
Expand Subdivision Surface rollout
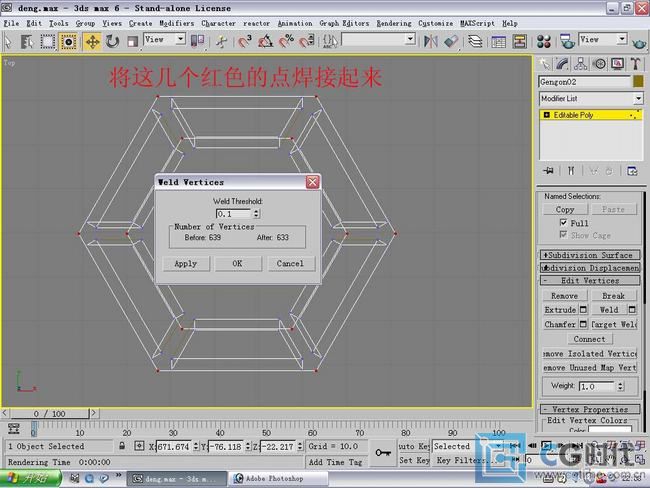click(590, 255)
